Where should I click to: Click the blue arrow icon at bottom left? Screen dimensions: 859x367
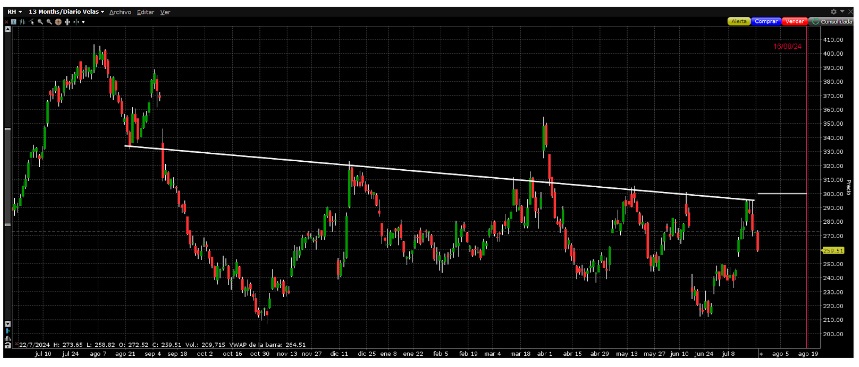8,331
